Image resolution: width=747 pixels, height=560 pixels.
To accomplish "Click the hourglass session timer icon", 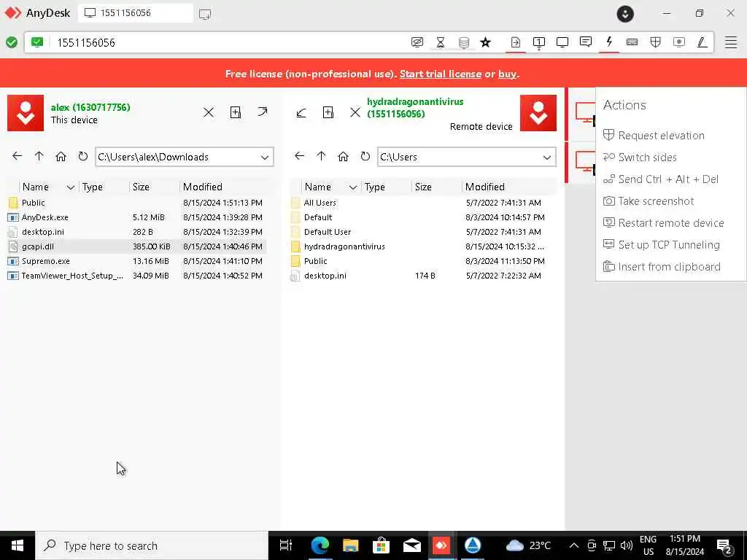I will coord(440,42).
